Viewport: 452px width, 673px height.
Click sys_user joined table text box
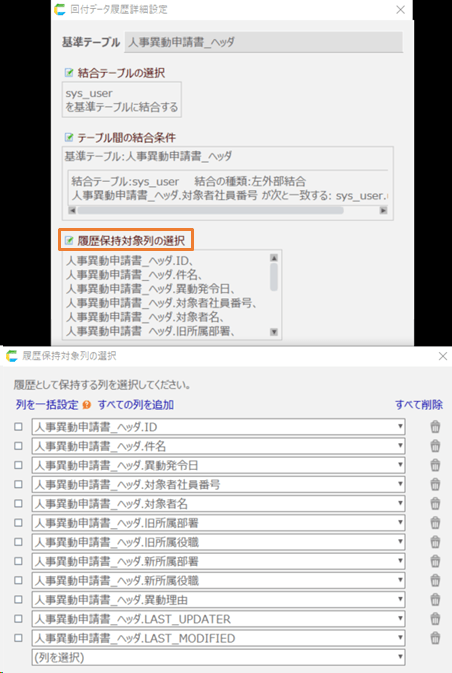click(122, 100)
